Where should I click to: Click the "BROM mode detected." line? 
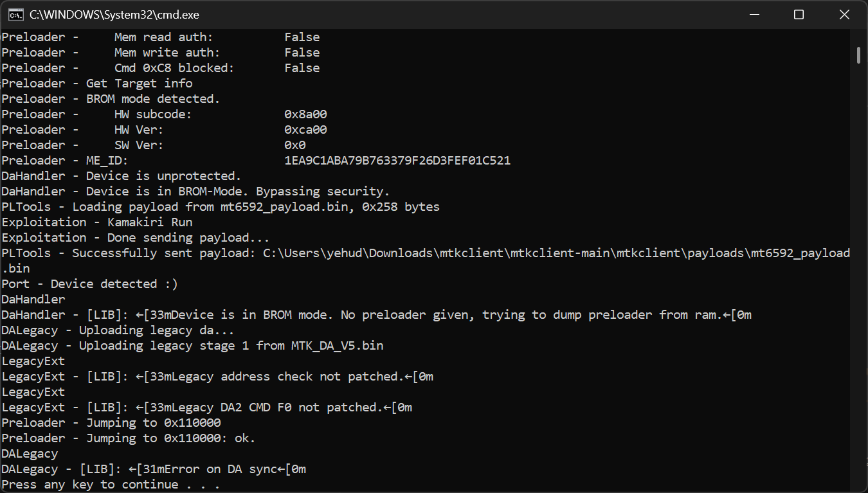pyautogui.click(x=111, y=99)
